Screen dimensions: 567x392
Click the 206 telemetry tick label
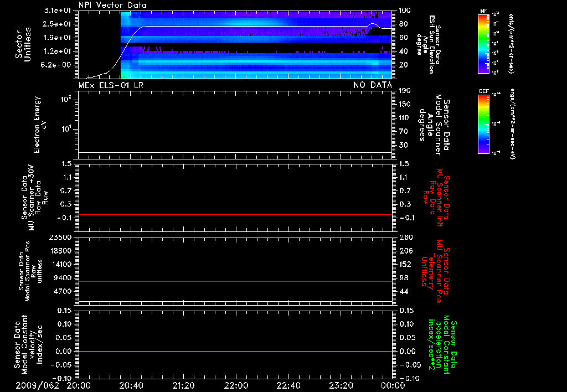click(x=405, y=251)
